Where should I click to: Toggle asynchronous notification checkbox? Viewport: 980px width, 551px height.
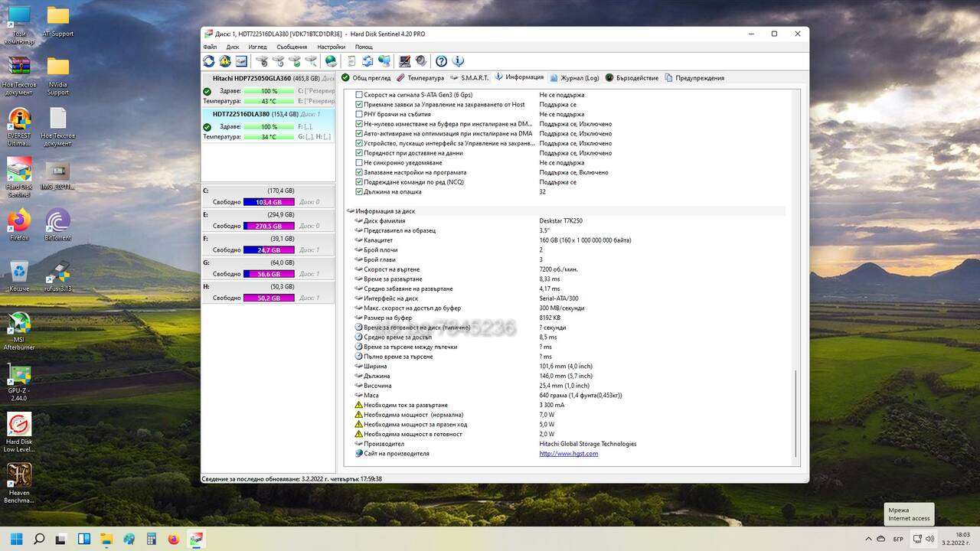(x=359, y=163)
